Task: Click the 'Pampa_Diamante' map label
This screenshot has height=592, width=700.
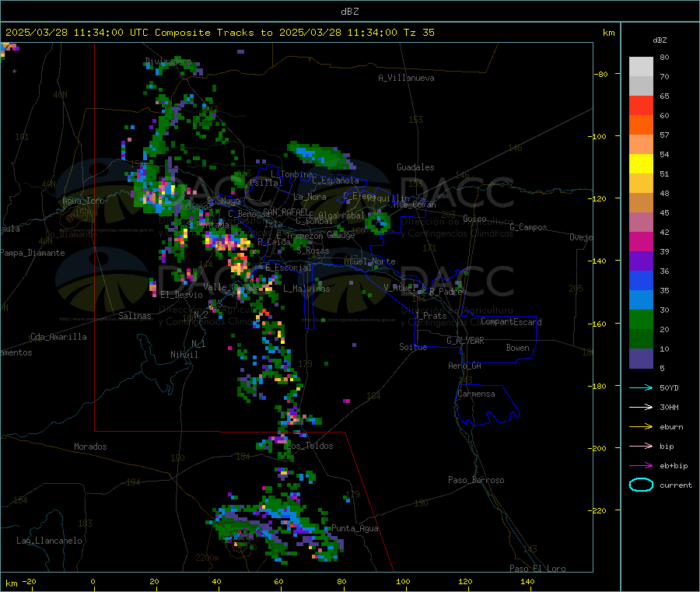Action: pos(33,253)
